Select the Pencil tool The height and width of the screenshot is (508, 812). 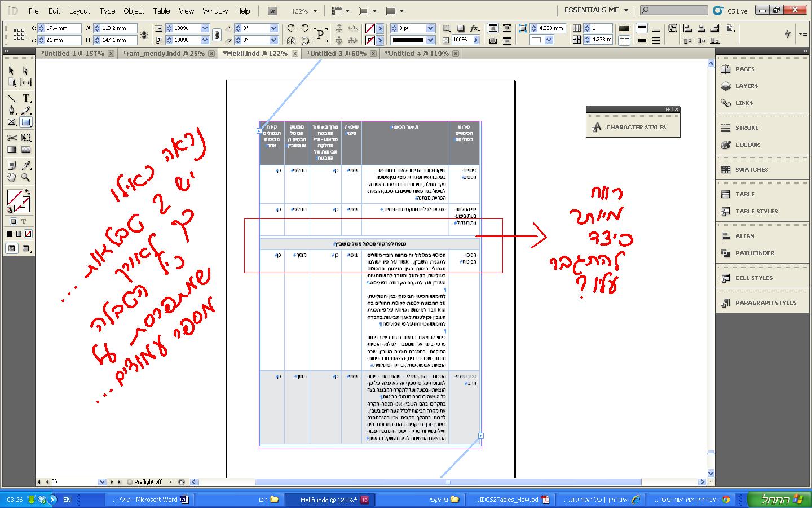click(25, 110)
